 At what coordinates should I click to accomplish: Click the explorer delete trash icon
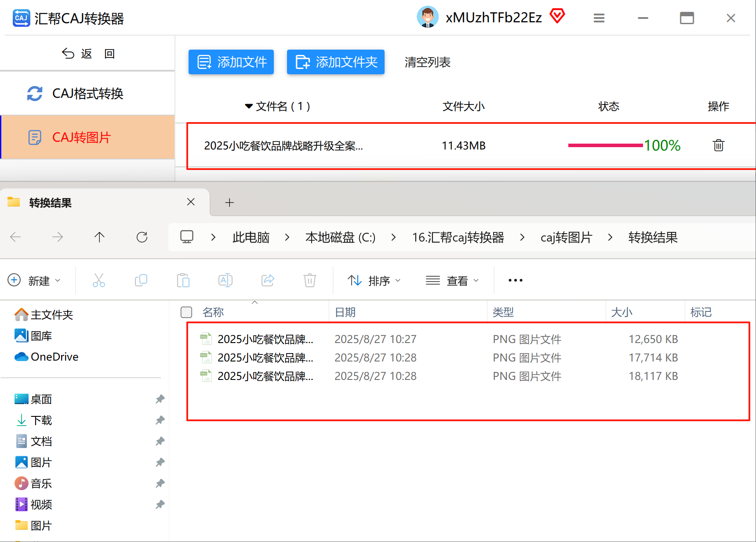(310, 280)
